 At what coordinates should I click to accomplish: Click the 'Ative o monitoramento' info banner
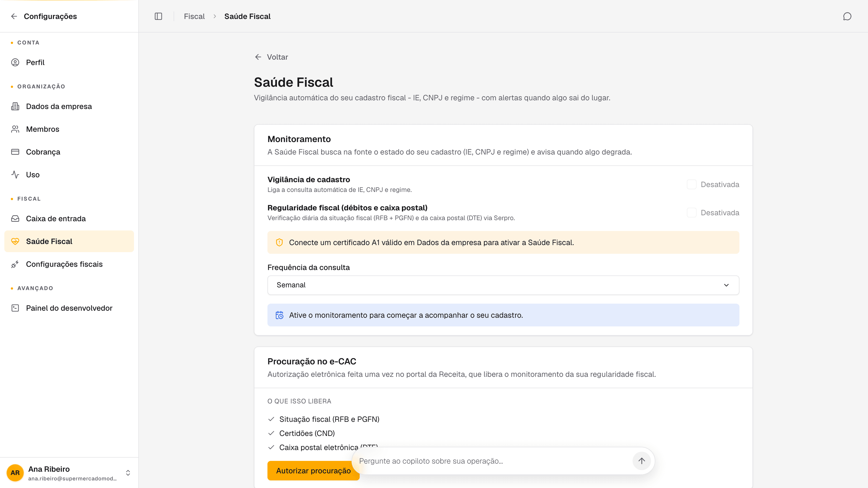(x=503, y=315)
